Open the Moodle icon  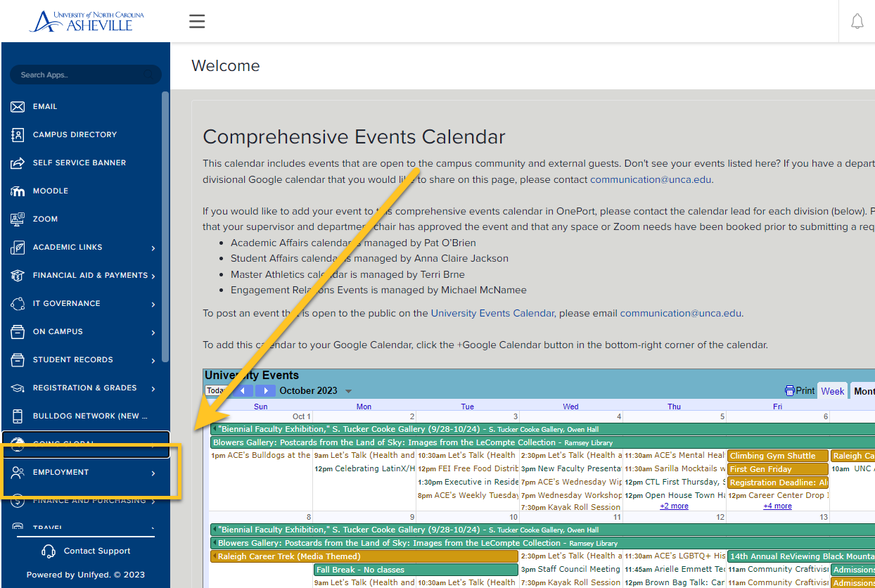click(x=18, y=191)
